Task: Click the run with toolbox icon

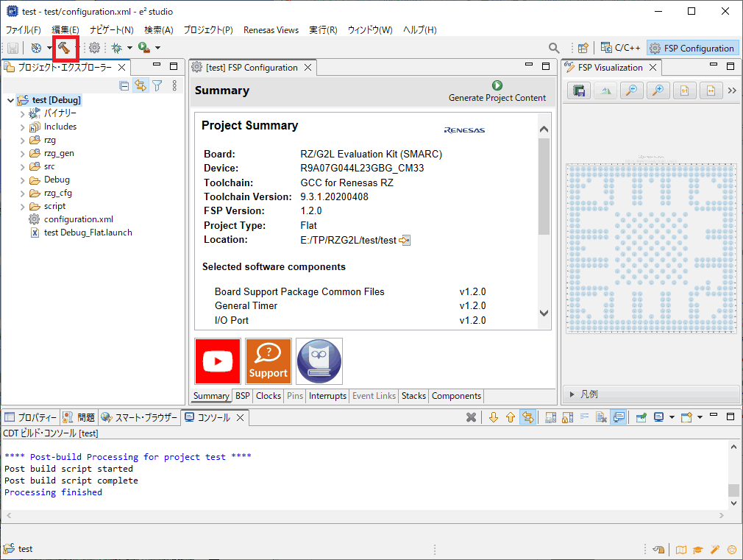Action: tap(144, 47)
